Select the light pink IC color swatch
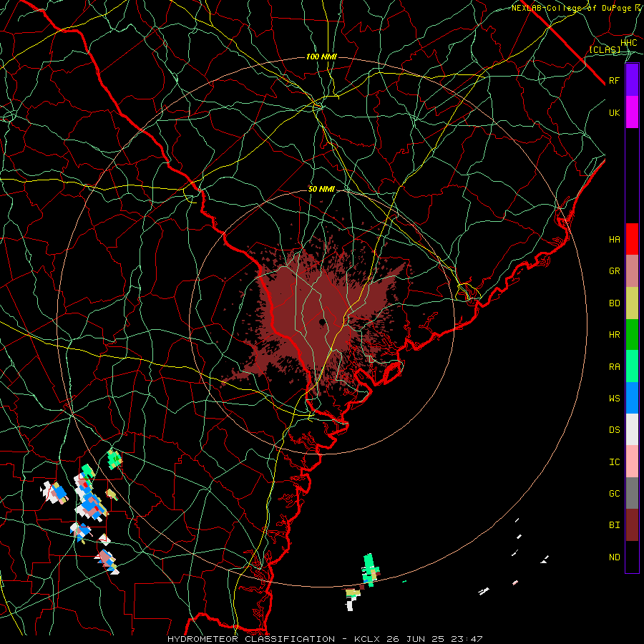 pyautogui.click(x=632, y=462)
